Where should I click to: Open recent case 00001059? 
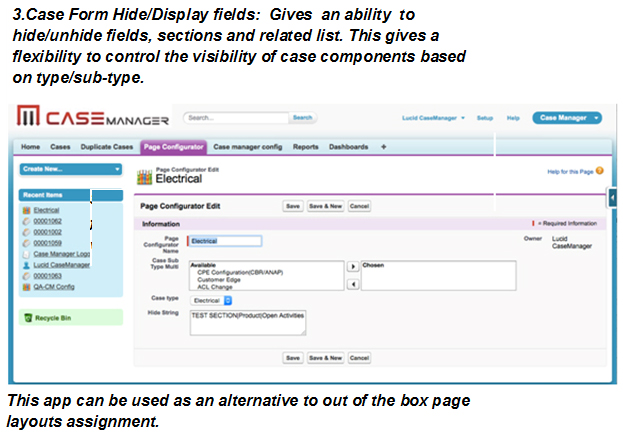click(47, 243)
